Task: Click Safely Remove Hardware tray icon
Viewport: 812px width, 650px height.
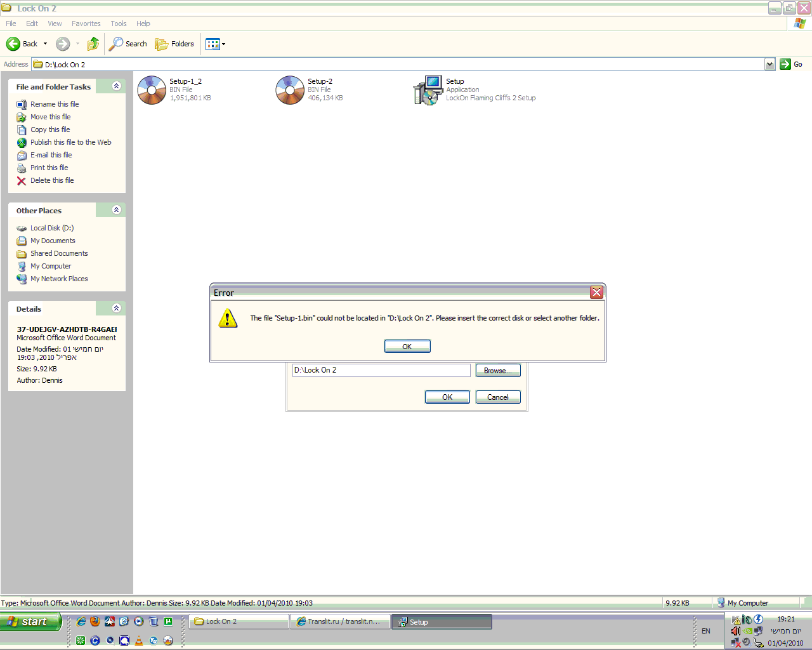Action: tap(758, 642)
